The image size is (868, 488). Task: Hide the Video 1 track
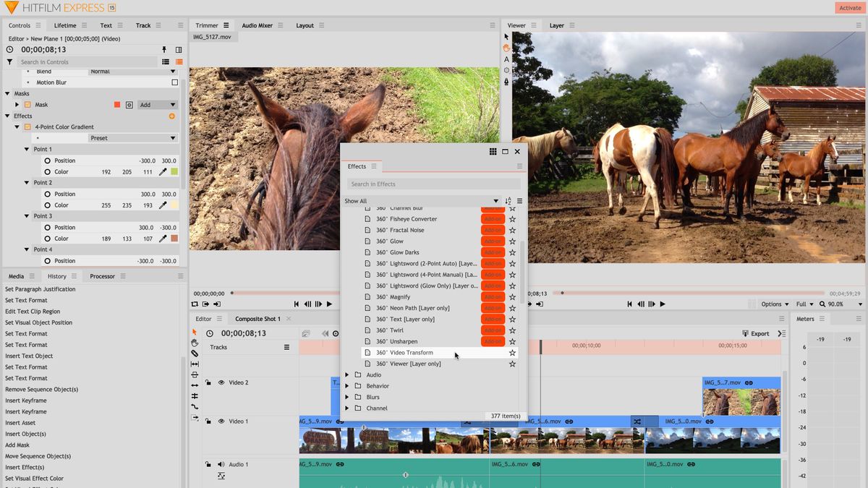(x=220, y=421)
